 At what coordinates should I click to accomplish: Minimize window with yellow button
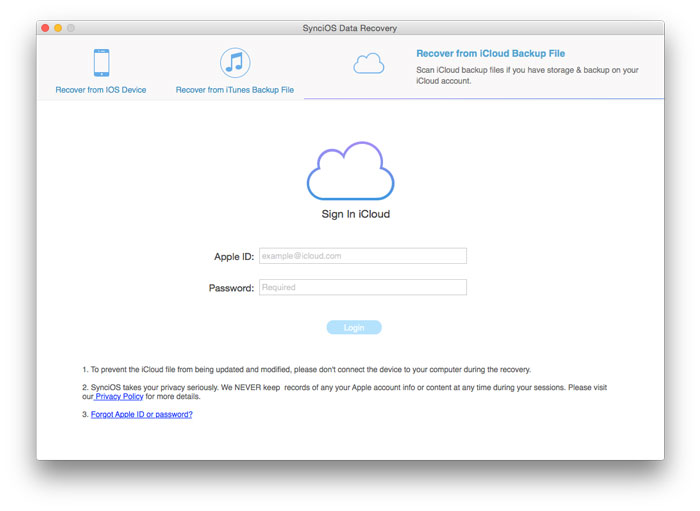58,28
